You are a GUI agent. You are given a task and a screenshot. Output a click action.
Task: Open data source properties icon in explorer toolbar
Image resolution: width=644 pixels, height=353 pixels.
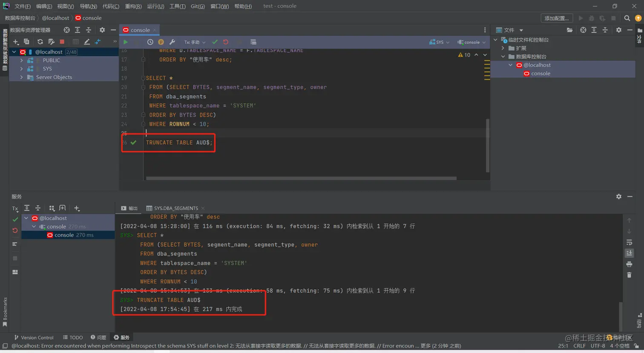click(x=51, y=42)
